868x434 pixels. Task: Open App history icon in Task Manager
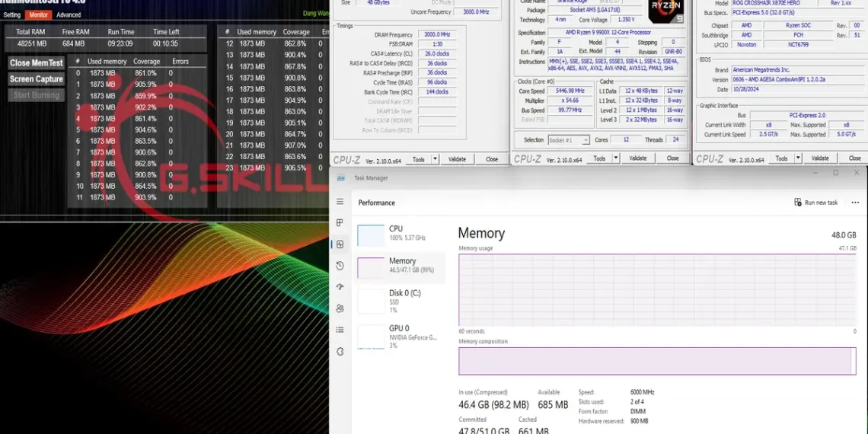[x=340, y=266]
